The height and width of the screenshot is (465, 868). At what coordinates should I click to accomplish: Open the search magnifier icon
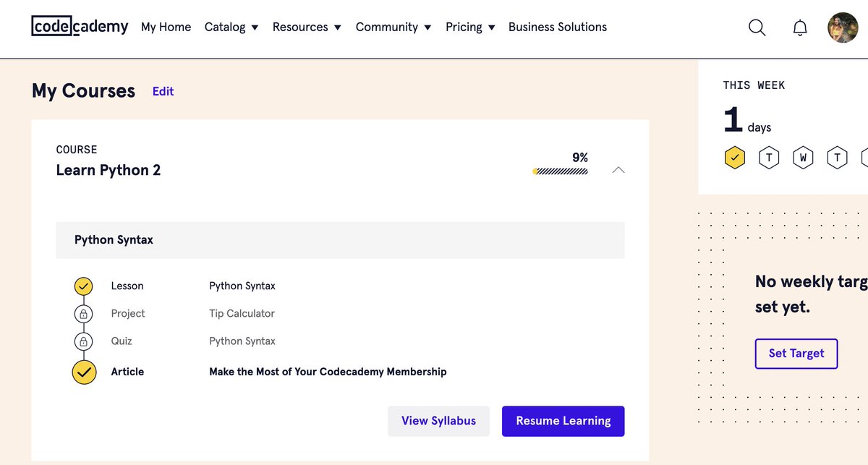757,27
